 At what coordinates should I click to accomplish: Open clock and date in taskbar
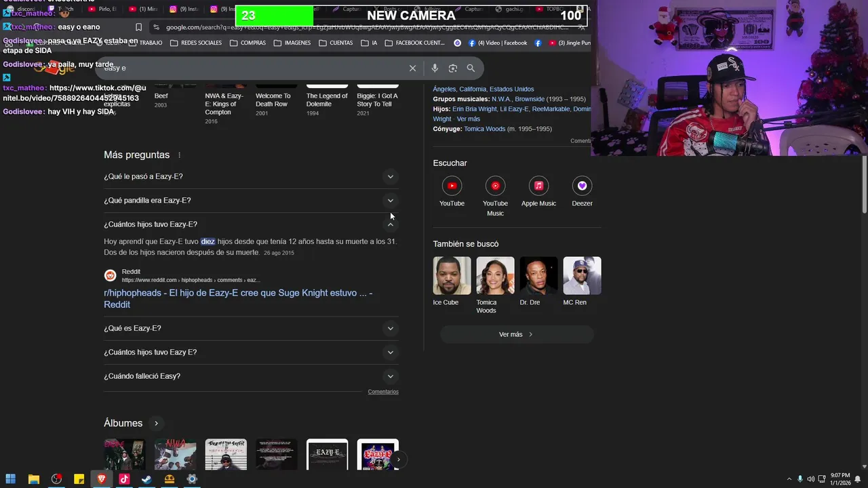pyautogui.click(x=840, y=479)
